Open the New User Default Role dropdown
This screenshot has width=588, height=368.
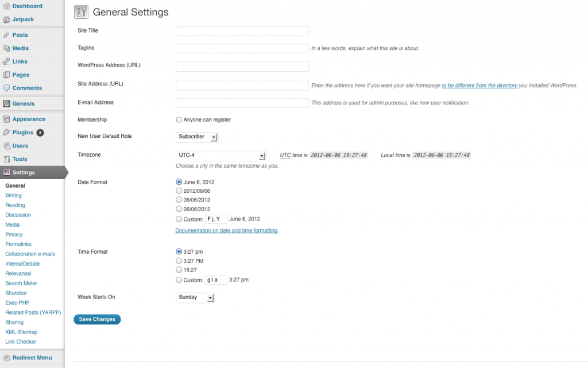click(x=197, y=137)
